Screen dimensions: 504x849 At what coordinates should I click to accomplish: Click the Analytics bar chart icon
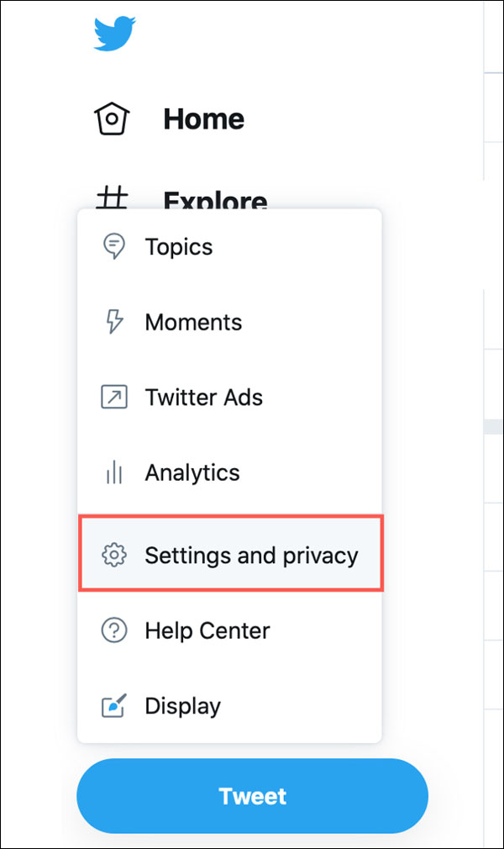coord(113,472)
